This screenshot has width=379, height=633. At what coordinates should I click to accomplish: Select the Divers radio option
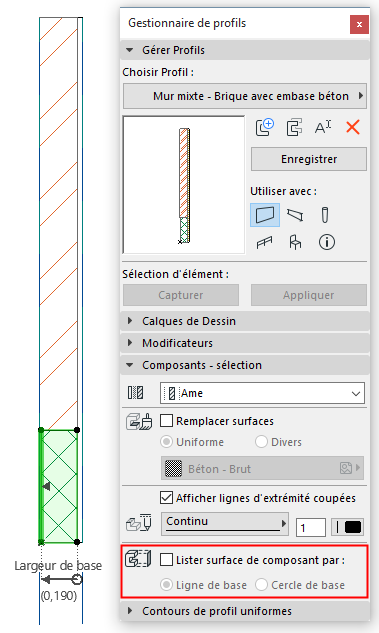(261, 442)
